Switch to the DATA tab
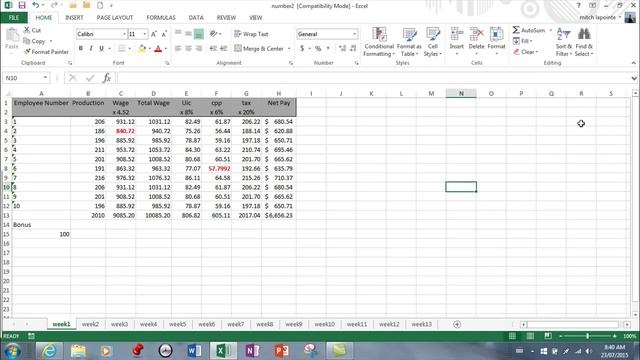Screen dimensions: 640x360 [196, 18]
